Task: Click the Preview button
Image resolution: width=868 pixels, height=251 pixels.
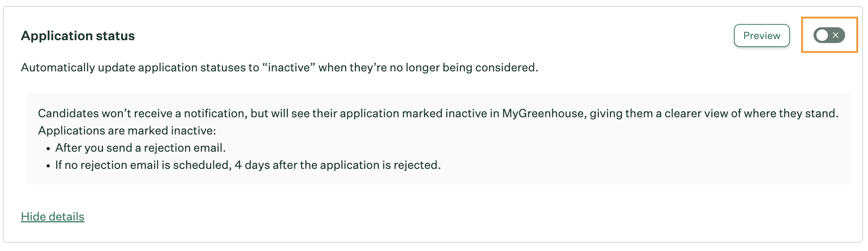Action: tap(762, 35)
